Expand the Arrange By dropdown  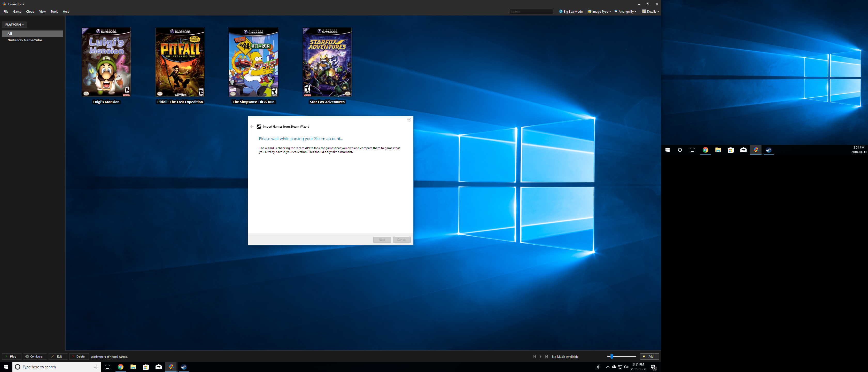tap(625, 11)
